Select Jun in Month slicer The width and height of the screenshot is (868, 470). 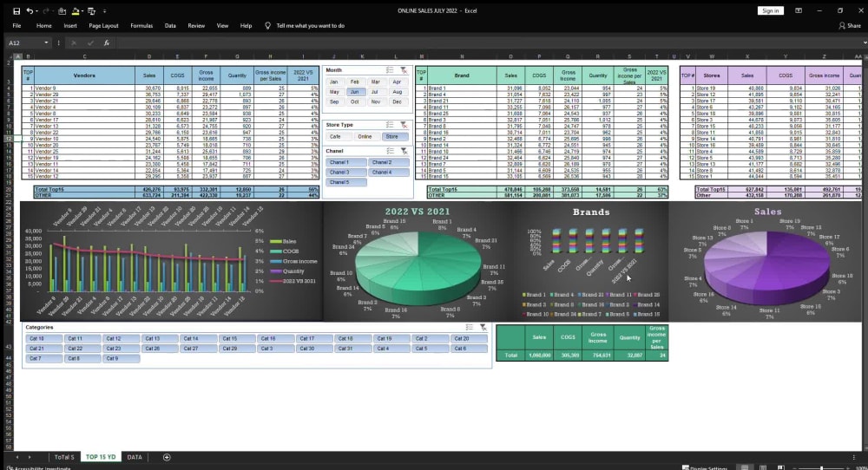point(355,92)
